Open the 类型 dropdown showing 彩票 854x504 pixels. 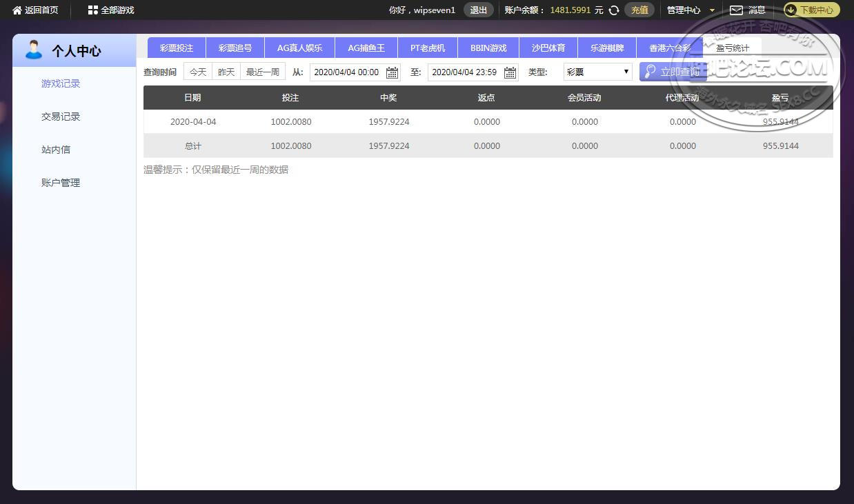pos(597,72)
